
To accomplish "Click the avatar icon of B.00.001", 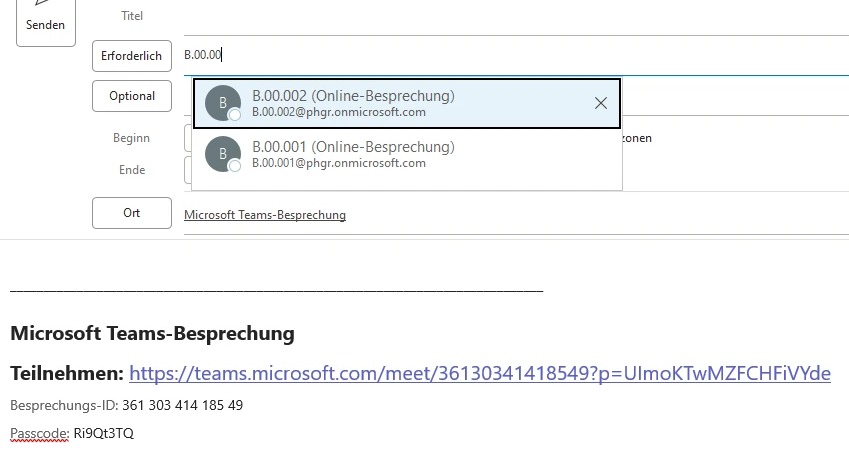I will 223,154.
